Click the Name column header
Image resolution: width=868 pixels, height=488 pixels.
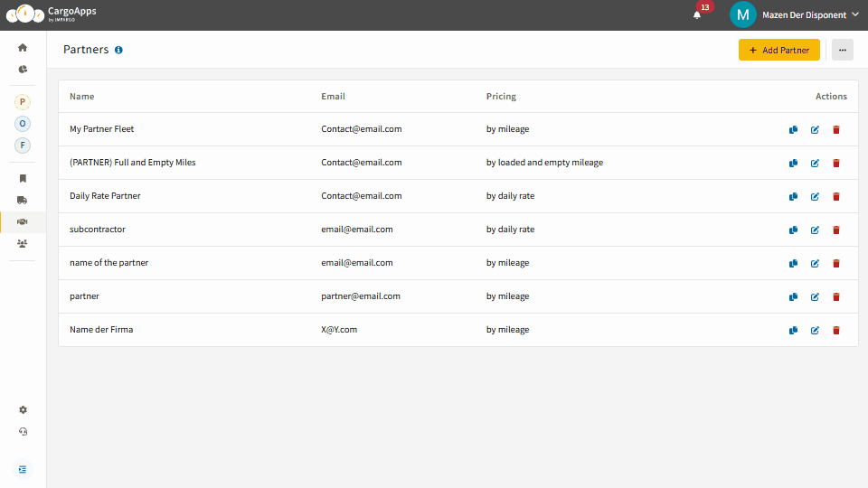81,97
